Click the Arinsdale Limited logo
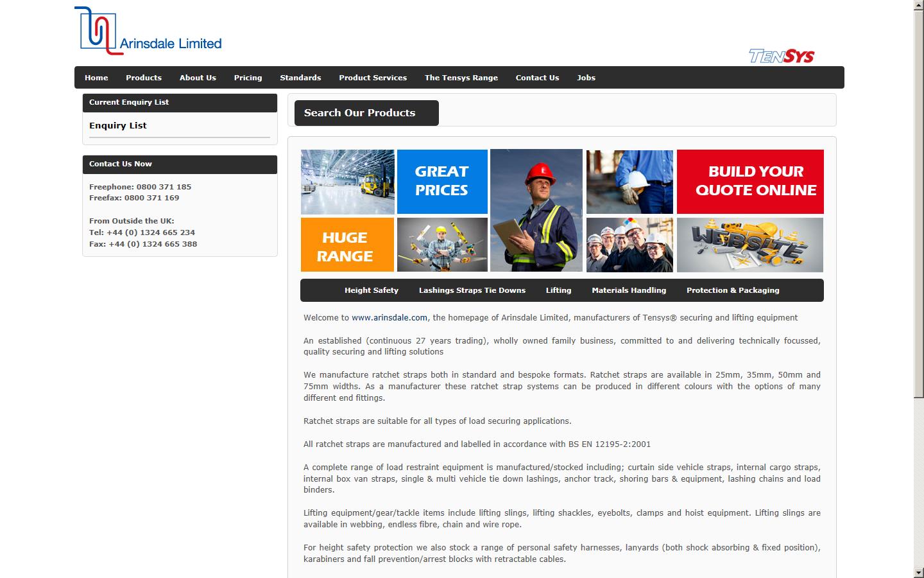Image resolution: width=924 pixels, height=578 pixels. click(x=148, y=31)
